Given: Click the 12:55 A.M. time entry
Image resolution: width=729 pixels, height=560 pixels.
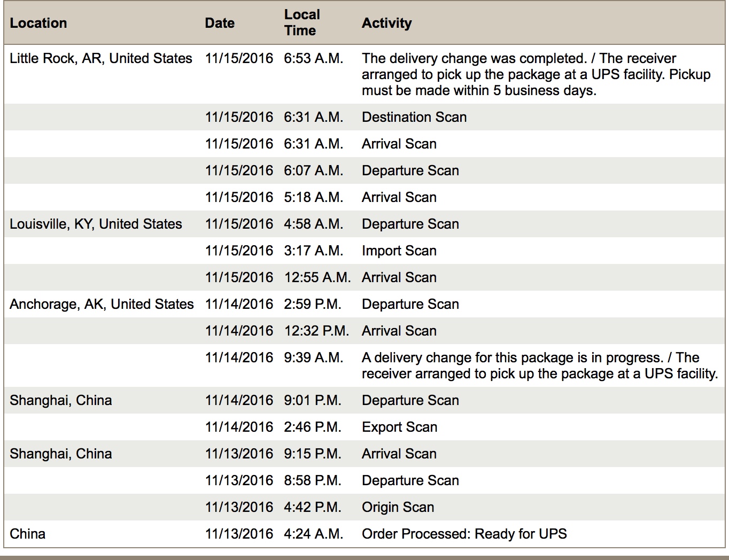Looking at the screenshot, I should coord(317,277).
